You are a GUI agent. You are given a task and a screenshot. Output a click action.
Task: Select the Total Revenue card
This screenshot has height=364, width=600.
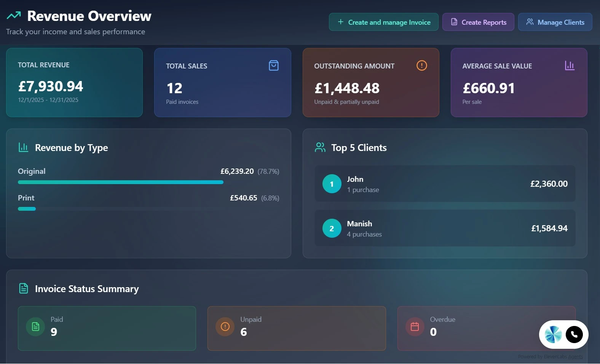tap(74, 83)
